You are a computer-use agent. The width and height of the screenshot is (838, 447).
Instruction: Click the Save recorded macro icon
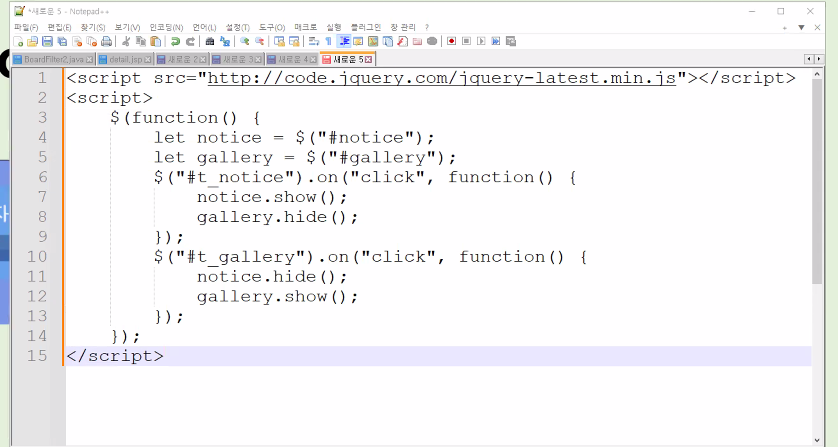511,41
